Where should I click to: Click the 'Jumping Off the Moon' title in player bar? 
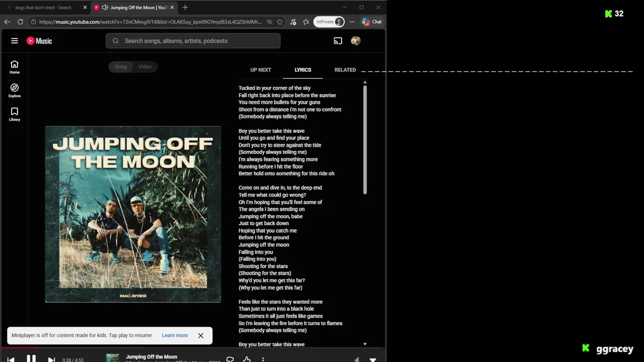(151, 356)
